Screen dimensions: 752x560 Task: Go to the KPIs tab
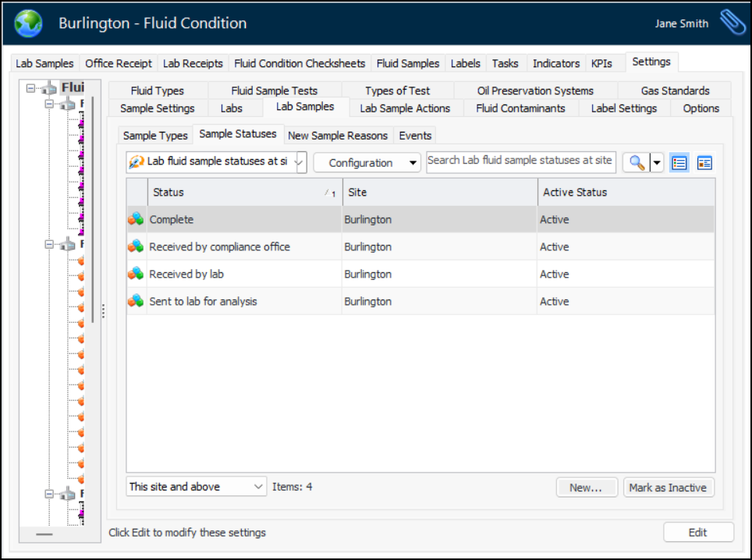point(601,63)
